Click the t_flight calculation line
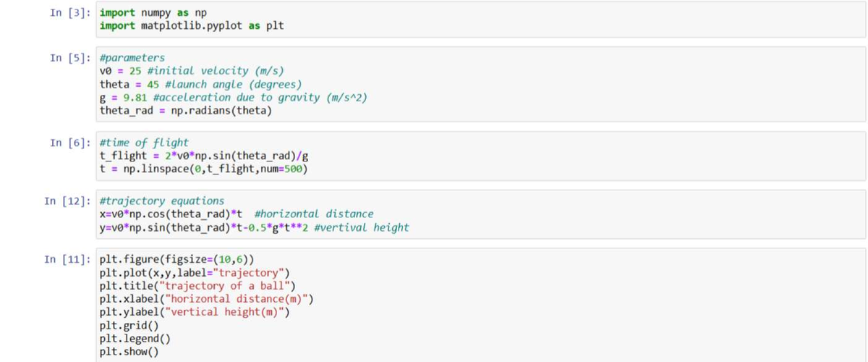This screenshot has width=868, height=362. [206, 156]
